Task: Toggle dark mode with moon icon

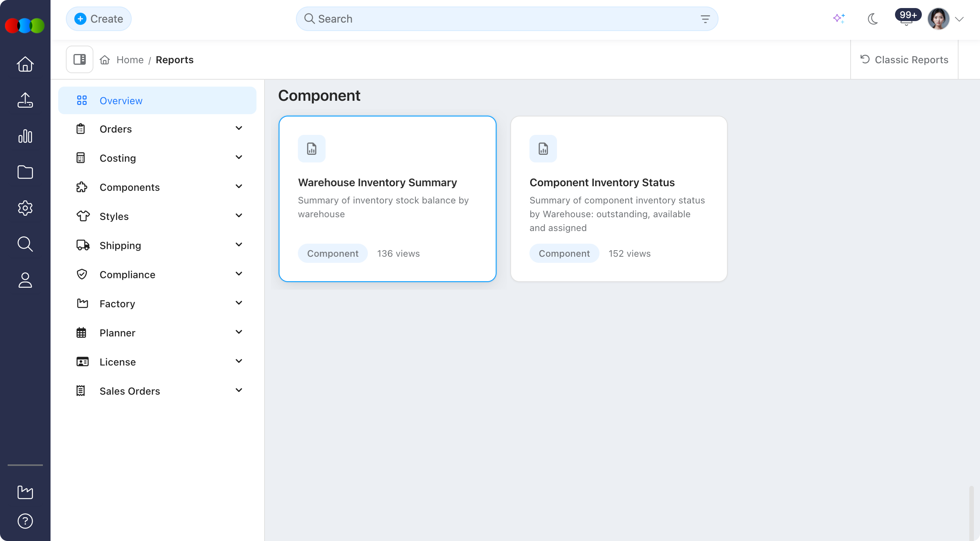Action: point(873,19)
